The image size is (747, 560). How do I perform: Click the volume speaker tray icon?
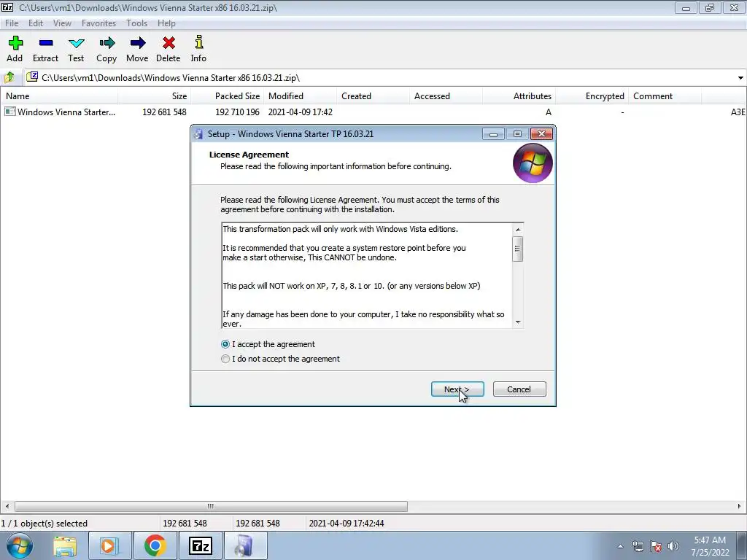[x=673, y=546]
